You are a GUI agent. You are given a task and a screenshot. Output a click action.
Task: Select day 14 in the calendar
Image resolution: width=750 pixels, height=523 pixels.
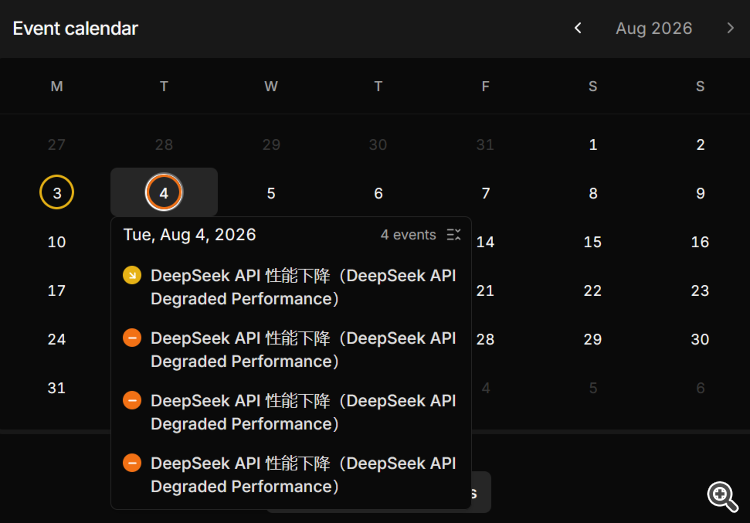tap(485, 242)
